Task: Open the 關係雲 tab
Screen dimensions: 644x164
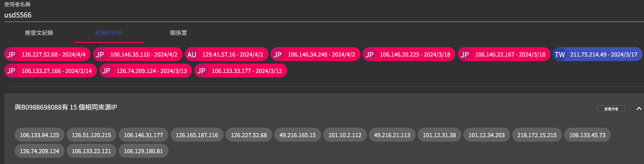Action: point(178,33)
